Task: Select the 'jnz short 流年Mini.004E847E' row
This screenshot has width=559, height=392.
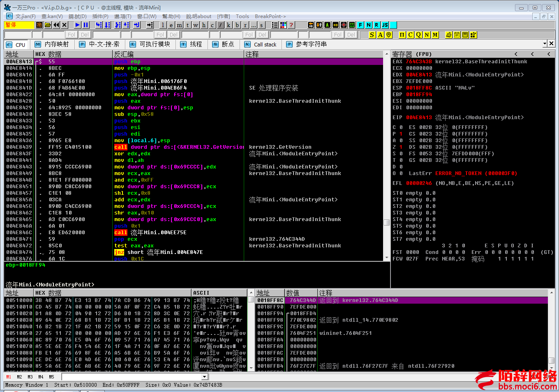Action: point(194,252)
